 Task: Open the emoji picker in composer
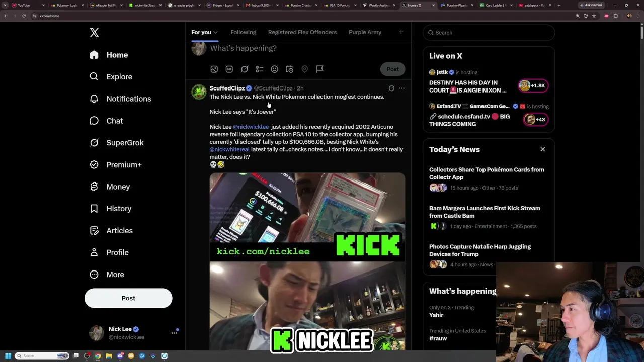(275, 69)
